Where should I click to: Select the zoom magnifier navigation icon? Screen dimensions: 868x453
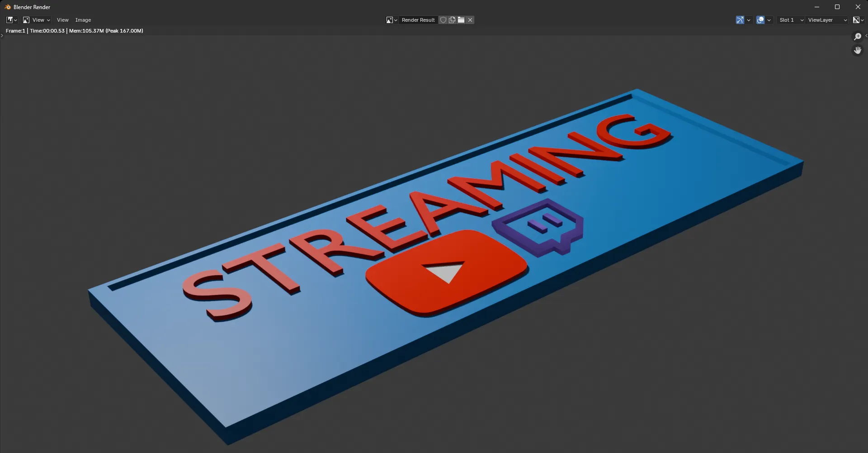[857, 36]
